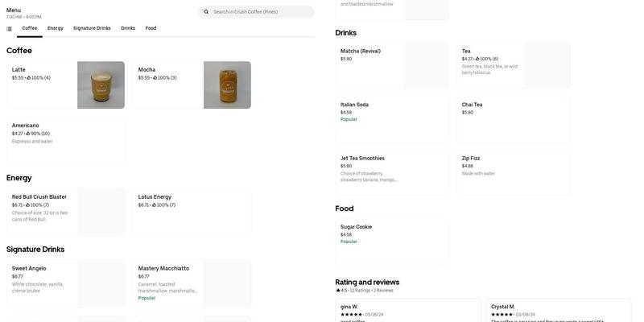
Task: Jump to the Signature Drinks tab
Action: coord(92,28)
